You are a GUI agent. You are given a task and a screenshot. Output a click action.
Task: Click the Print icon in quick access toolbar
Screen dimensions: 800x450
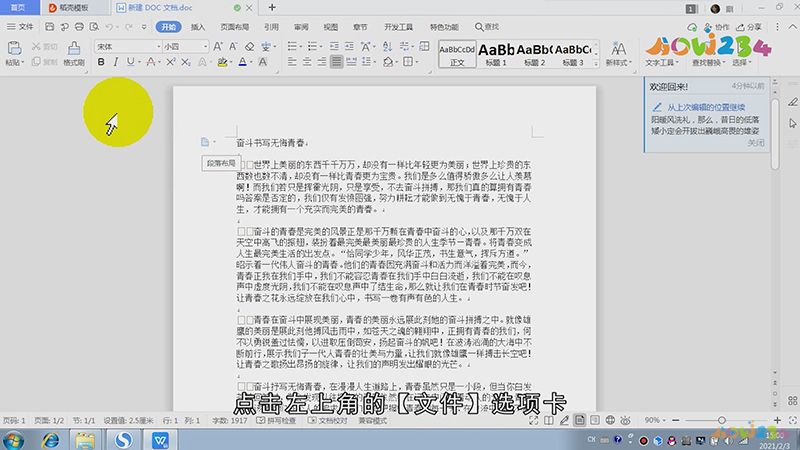coord(79,27)
